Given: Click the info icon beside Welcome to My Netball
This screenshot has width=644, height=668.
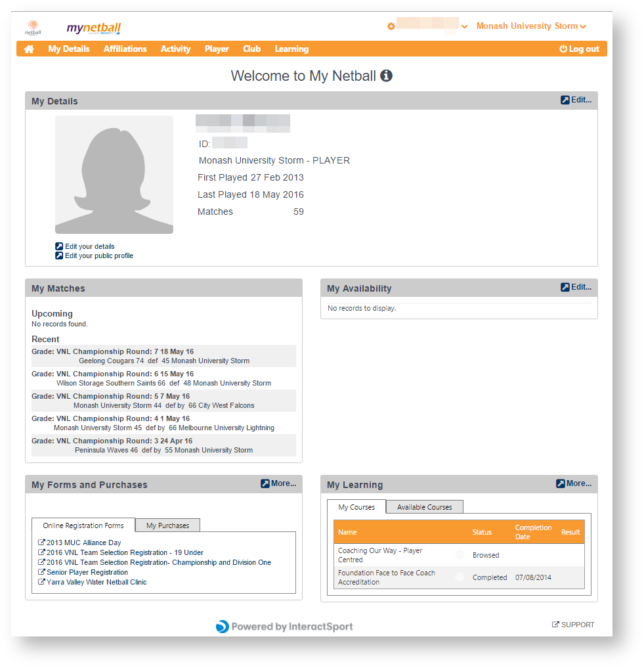Looking at the screenshot, I should (x=386, y=76).
